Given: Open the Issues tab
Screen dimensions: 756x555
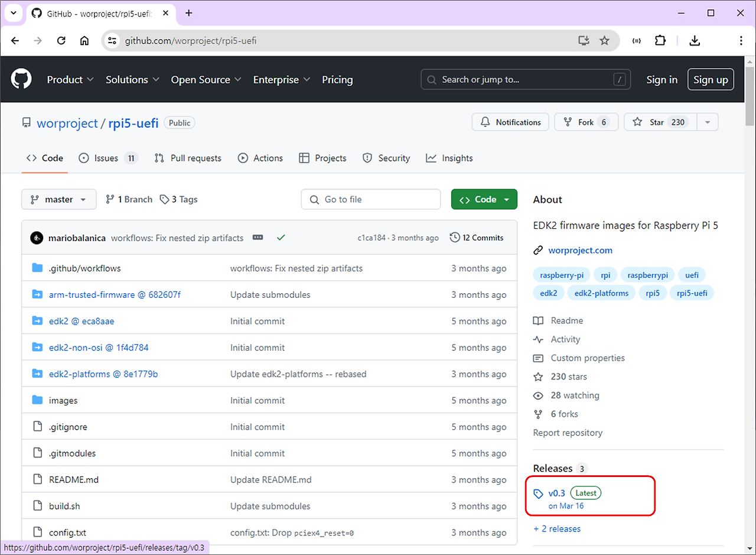Looking at the screenshot, I should (109, 158).
